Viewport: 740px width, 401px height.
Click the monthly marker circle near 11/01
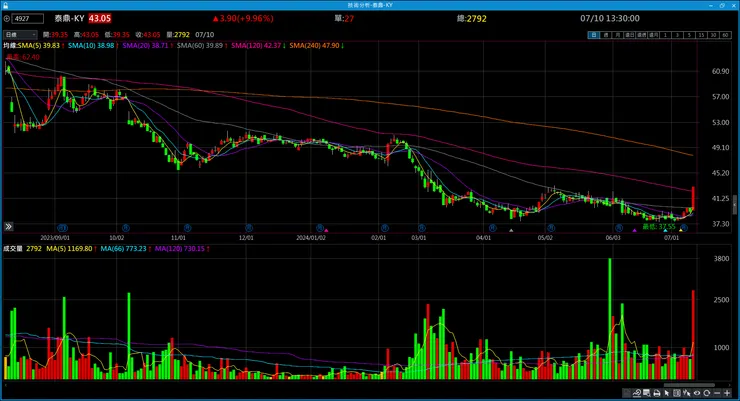[187, 228]
